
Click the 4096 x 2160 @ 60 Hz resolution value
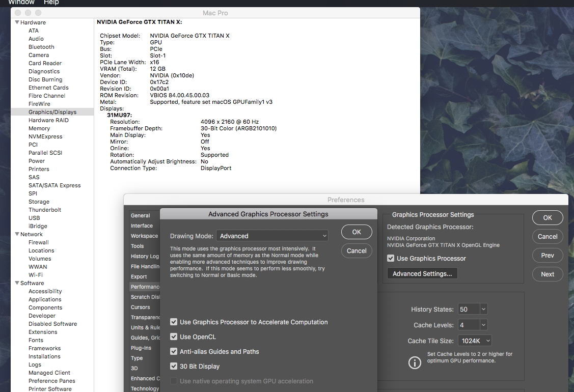(230, 122)
